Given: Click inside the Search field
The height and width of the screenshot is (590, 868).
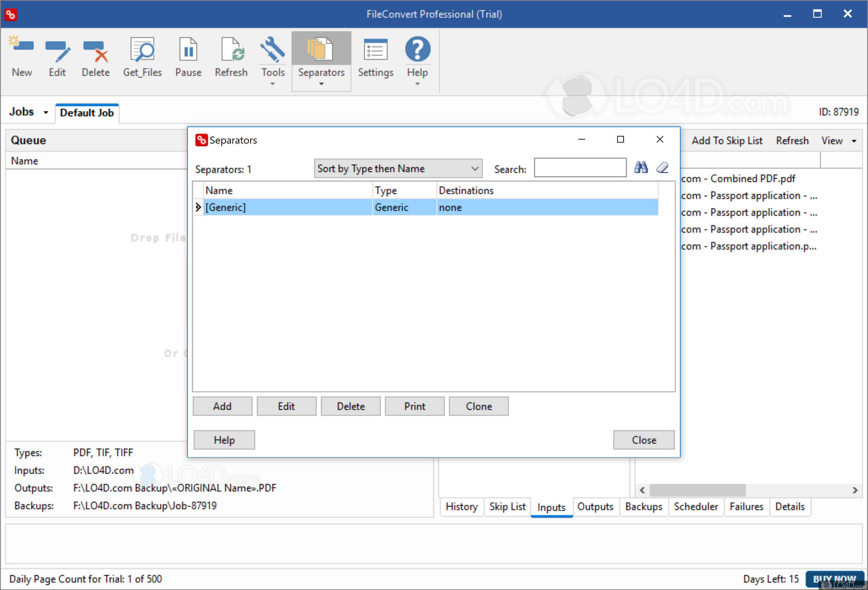Looking at the screenshot, I should 580,168.
